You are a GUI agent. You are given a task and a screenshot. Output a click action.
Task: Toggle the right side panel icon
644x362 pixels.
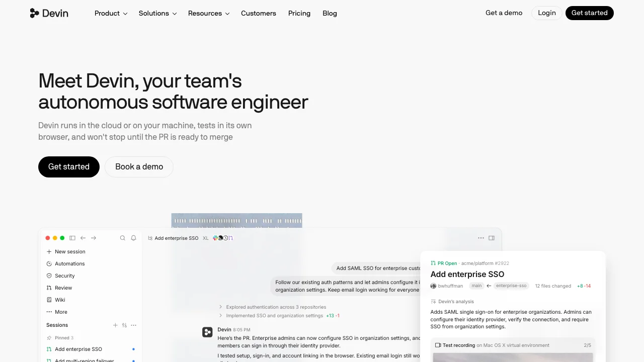(492, 238)
